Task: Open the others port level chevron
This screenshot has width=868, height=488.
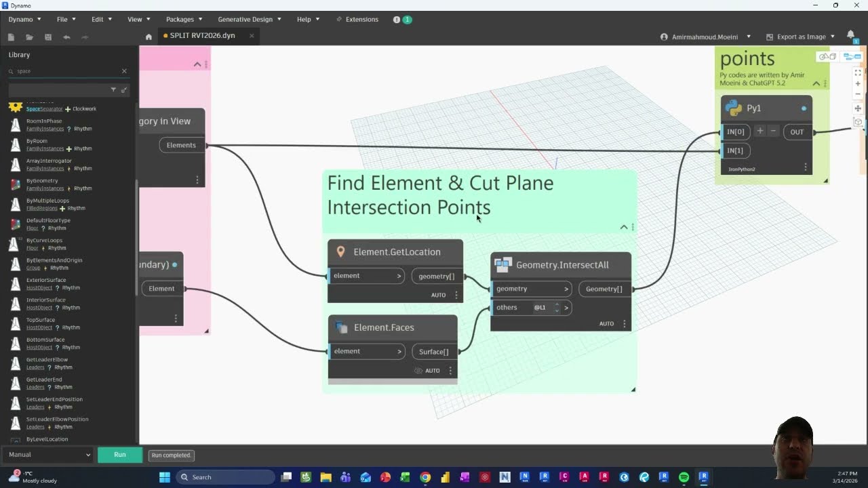Action: 566,308
